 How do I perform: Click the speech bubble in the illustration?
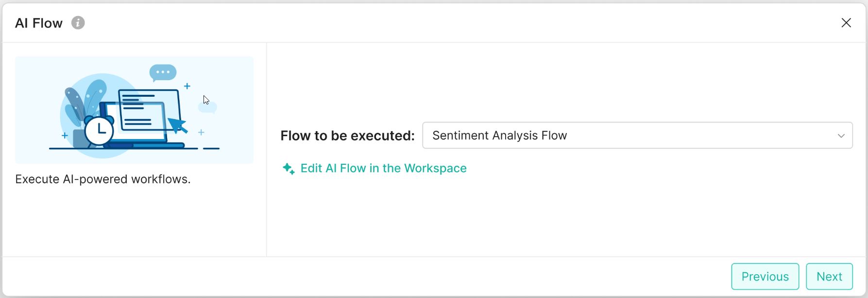coord(163,72)
